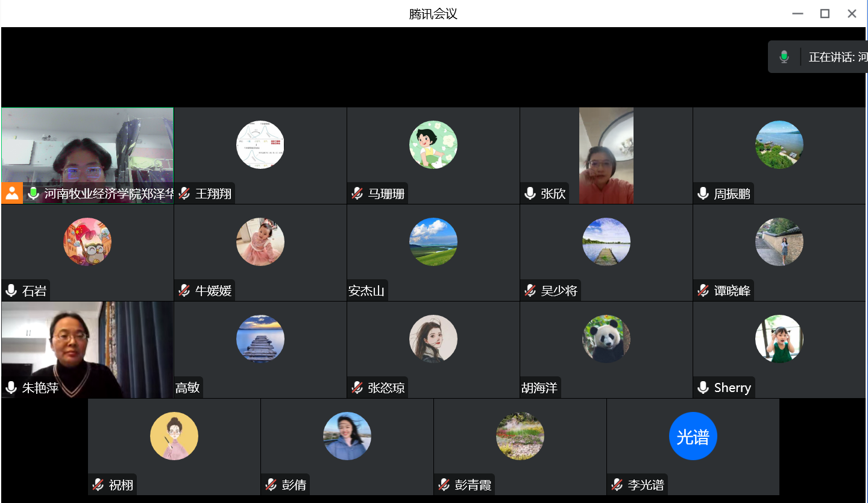Select 安杰山's grassland avatar
This screenshot has width=868, height=503.
coord(433,242)
